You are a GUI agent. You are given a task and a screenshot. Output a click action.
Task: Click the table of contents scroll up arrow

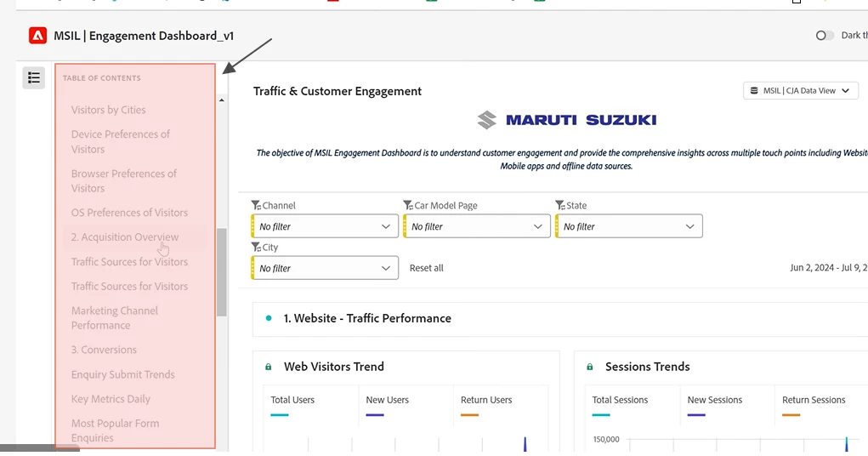(x=221, y=100)
